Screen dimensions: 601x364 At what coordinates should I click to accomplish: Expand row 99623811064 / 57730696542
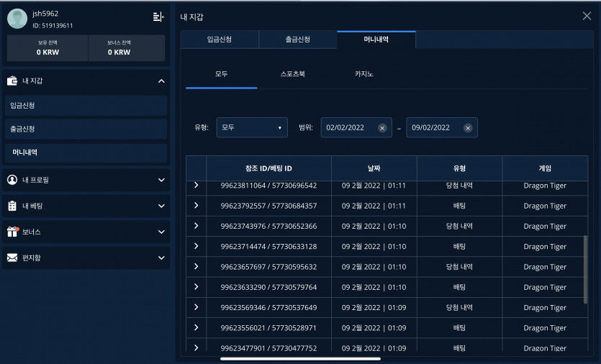[x=196, y=185]
